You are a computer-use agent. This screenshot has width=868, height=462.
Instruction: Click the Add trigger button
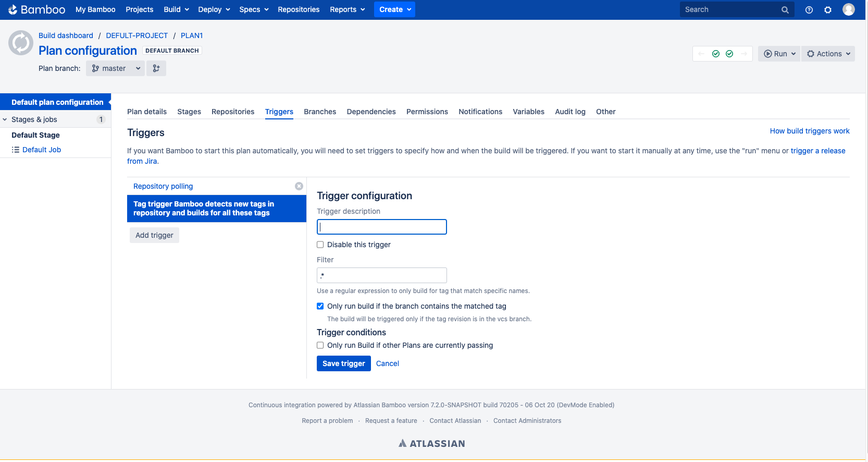tap(154, 235)
